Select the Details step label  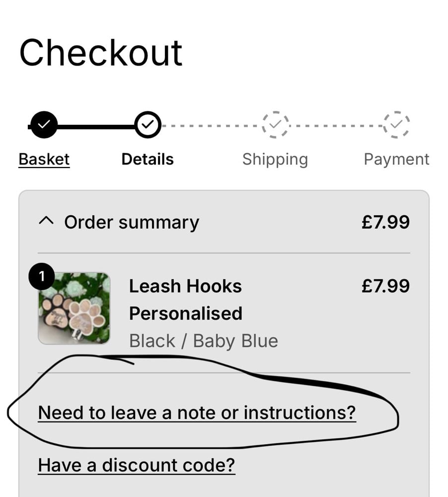(148, 160)
